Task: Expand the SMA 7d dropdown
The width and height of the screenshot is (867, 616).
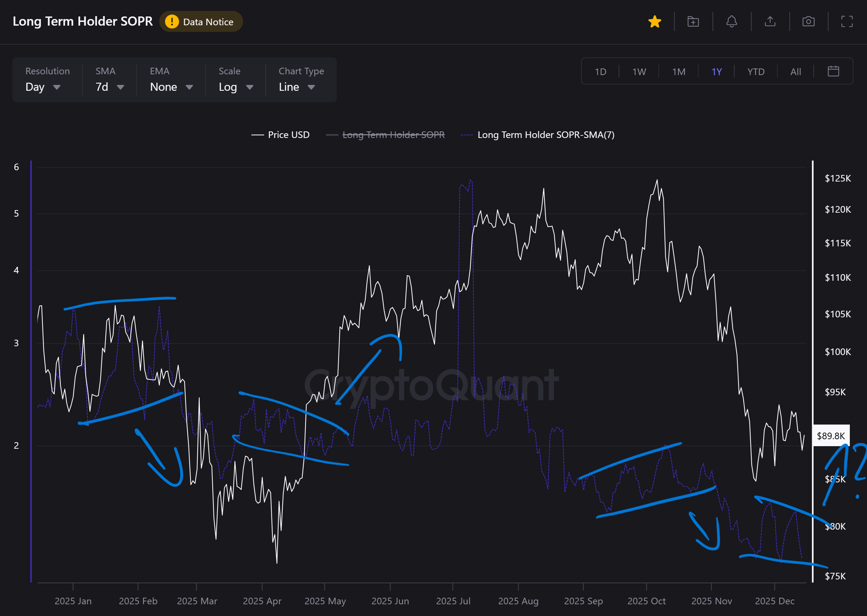Action: pyautogui.click(x=109, y=87)
